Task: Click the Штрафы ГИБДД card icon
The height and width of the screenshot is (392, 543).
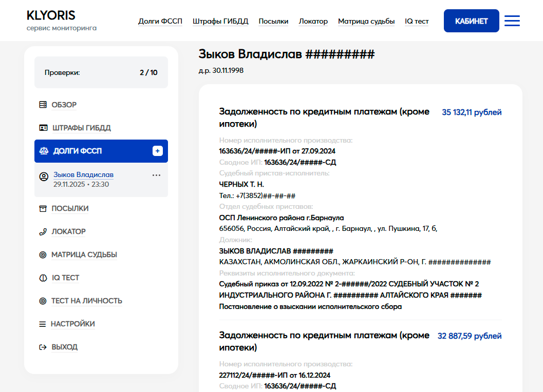Action: pos(43,128)
